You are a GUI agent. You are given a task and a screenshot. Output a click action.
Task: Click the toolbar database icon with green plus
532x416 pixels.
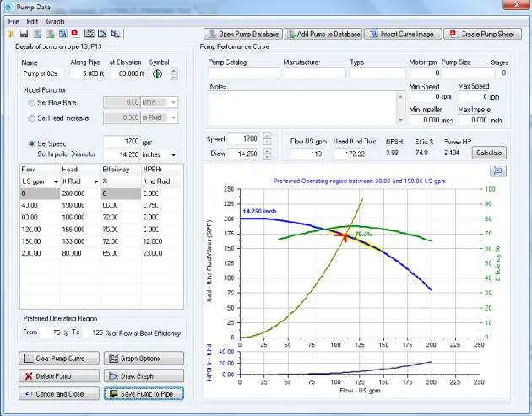click(x=50, y=34)
